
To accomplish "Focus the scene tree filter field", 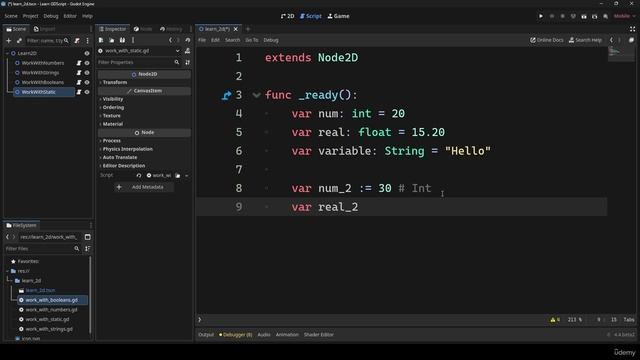I will 48,40.
